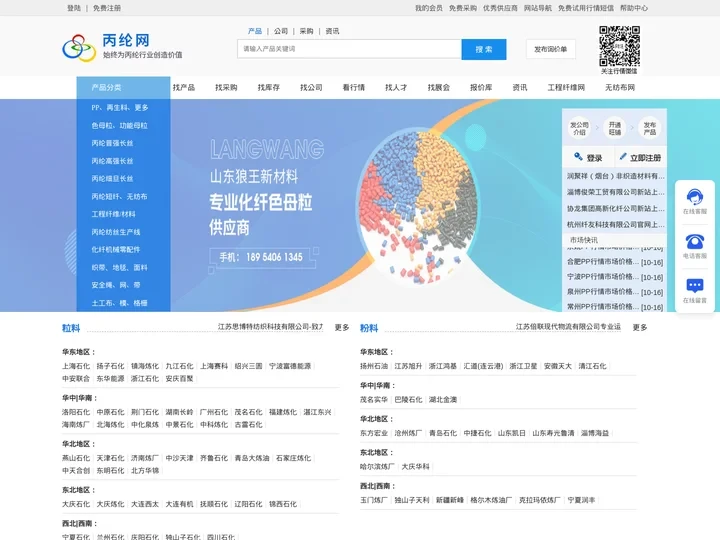720x540 pixels.
Task: Open the 润聚祥（烟台）非织造材料 news item
Action: pyautogui.click(x=615, y=176)
